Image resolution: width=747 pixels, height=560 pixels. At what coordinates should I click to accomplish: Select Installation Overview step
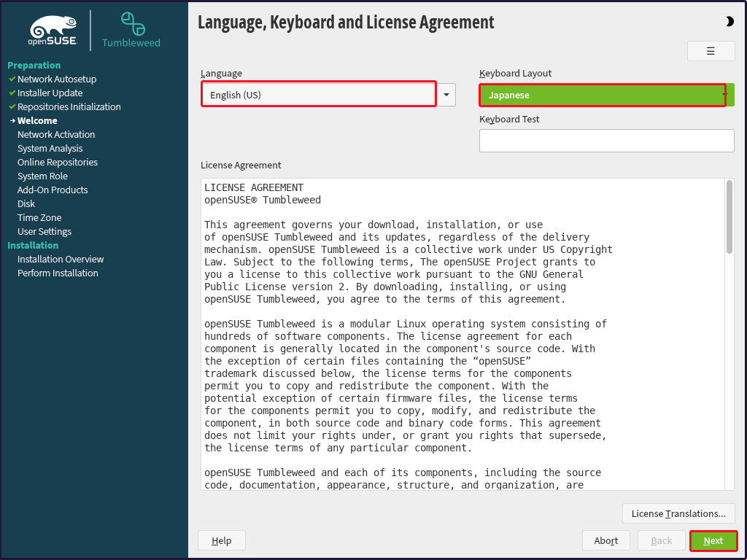pos(61,259)
